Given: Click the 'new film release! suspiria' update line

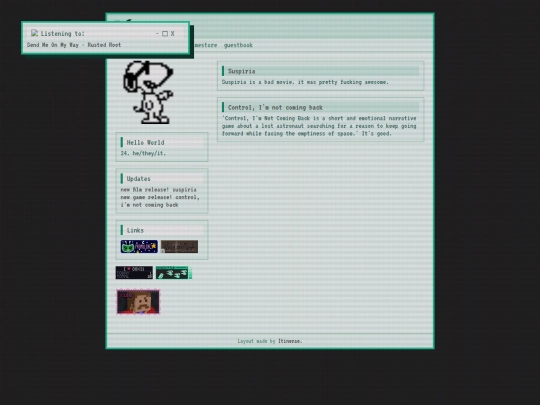Looking at the screenshot, I should [158, 190].
